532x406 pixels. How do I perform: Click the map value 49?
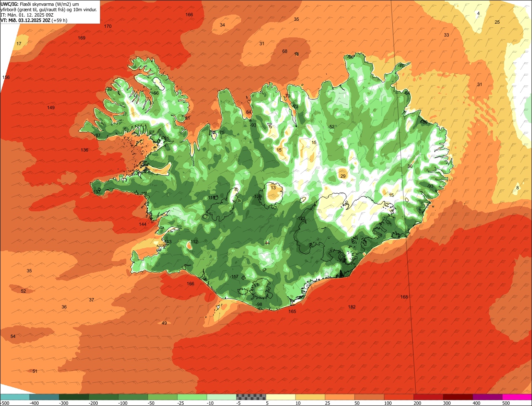[x=164, y=323]
